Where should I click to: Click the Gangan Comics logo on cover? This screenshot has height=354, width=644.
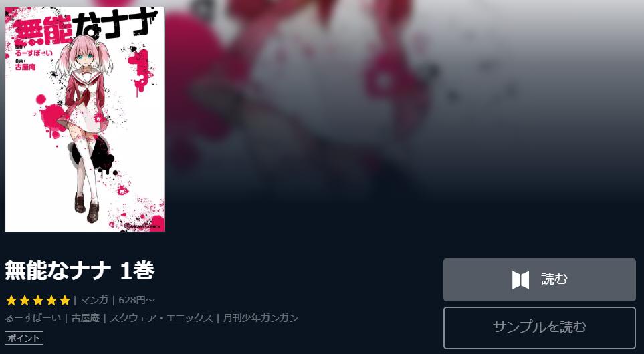136,225
